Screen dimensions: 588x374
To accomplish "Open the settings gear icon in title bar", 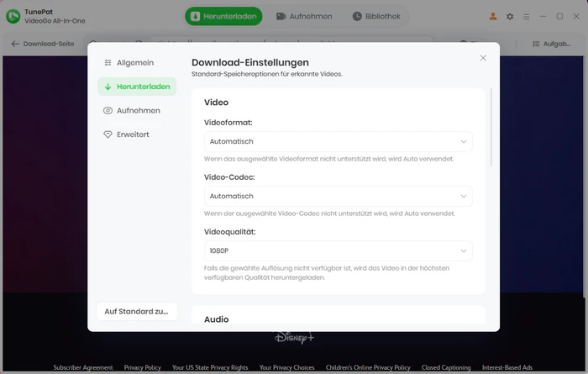I will coord(510,17).
